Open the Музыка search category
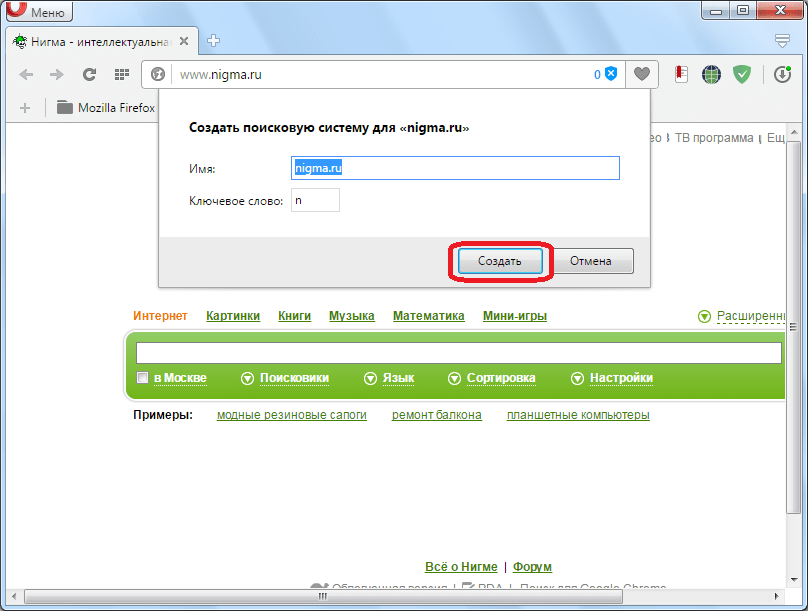 click(352, 316)
